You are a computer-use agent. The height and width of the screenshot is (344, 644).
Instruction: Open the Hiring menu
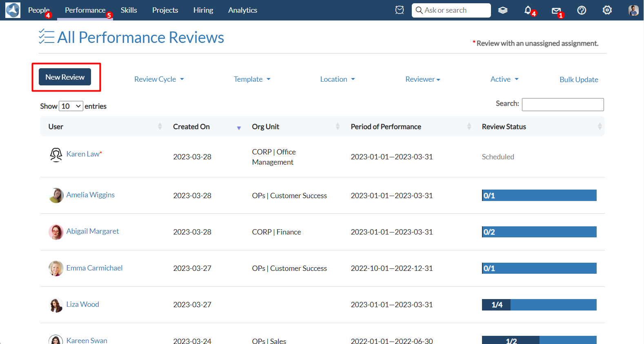coord(203,10)
